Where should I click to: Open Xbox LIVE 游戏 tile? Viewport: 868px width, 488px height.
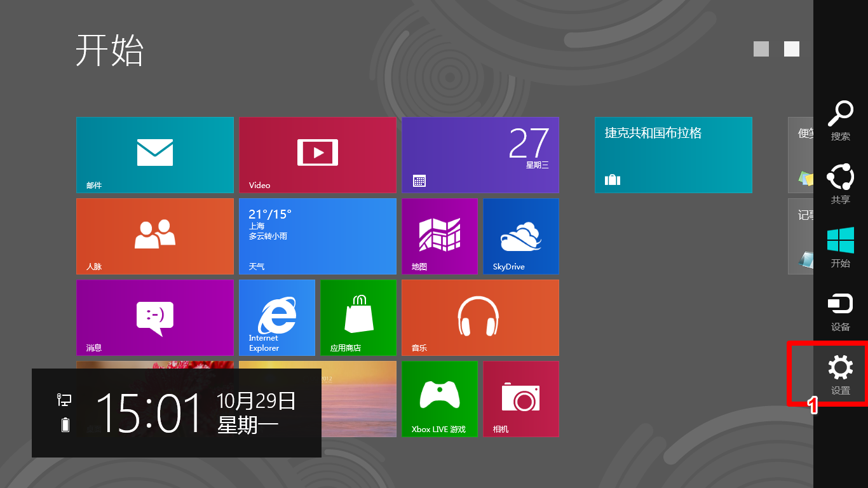coord(439,399)
